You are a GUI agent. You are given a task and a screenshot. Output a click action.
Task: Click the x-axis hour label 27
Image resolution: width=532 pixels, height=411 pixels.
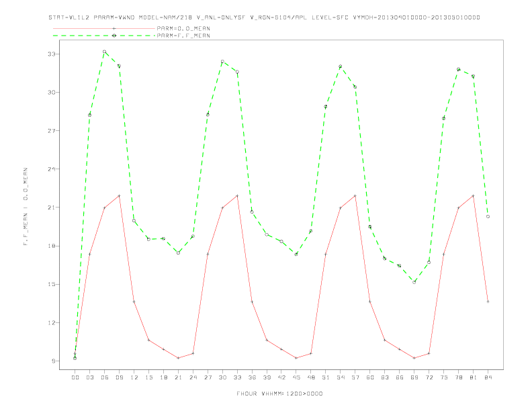point(208,377)
